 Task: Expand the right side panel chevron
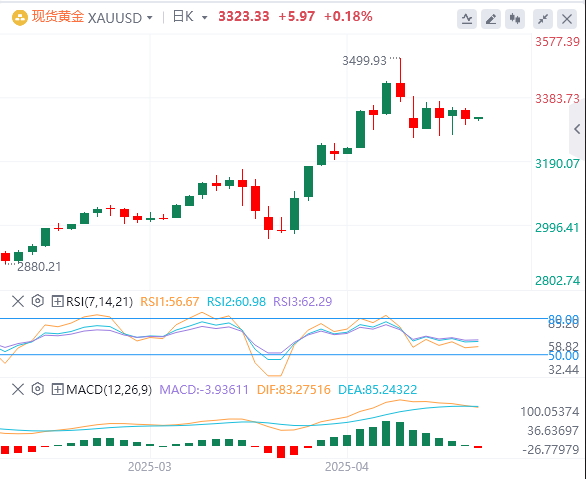[x=577, y=129]
